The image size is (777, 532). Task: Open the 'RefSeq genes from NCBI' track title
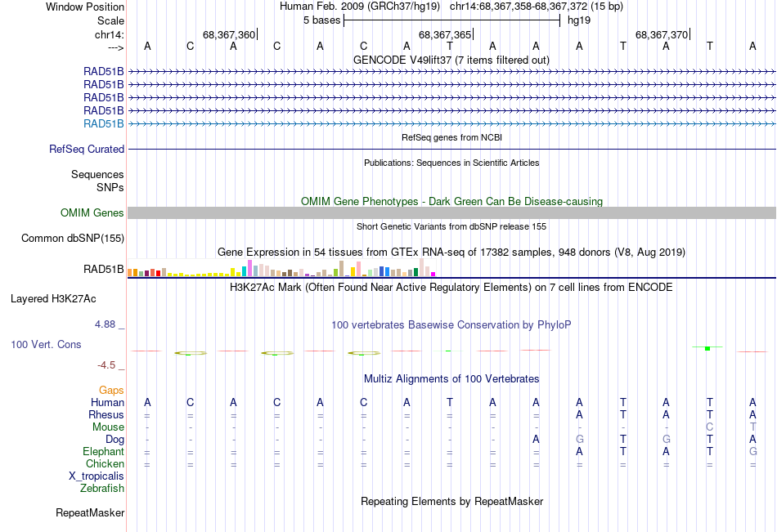click(451, 137)
